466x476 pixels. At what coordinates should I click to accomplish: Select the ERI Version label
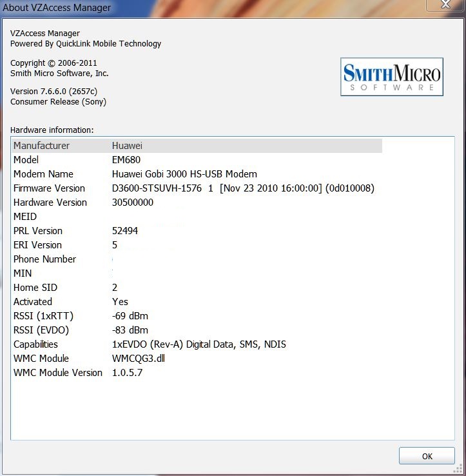point(37,245)
